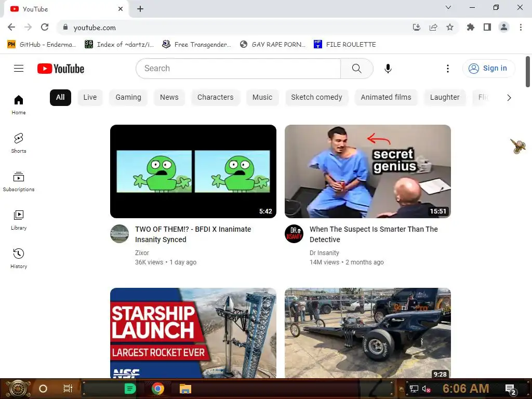Click the YouTube search input field

[238, 69]
